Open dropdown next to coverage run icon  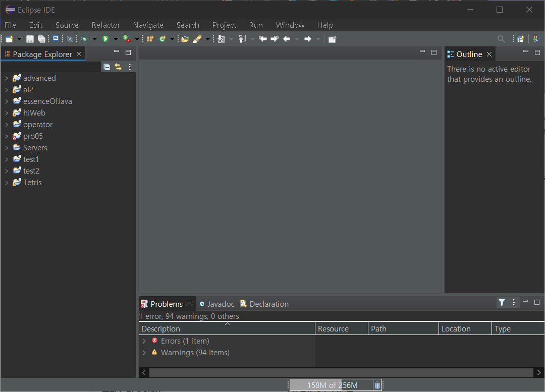pyautogui.click(x=137, y=39)
